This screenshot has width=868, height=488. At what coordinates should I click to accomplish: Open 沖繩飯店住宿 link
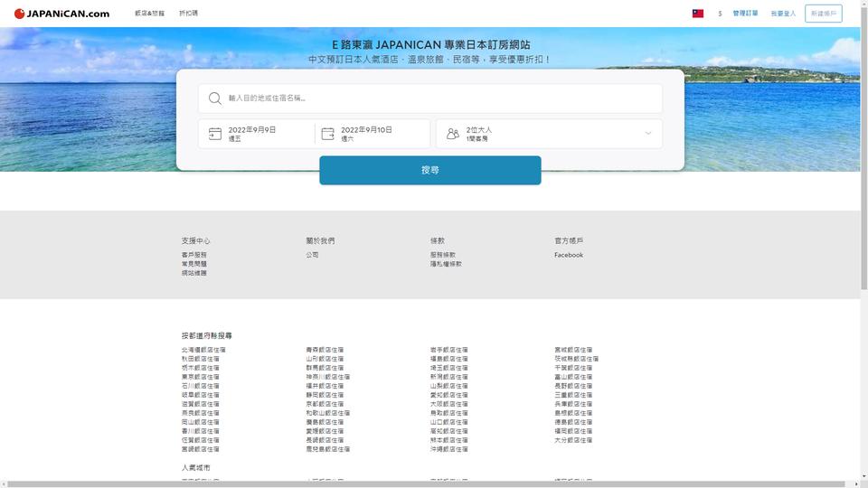coord(449,449)
